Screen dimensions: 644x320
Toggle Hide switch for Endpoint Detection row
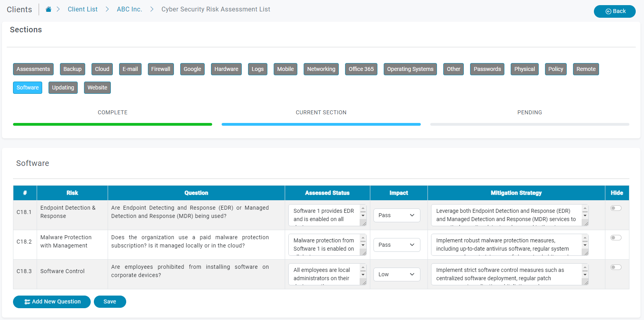pyautogui.click(x=616, y=208)
